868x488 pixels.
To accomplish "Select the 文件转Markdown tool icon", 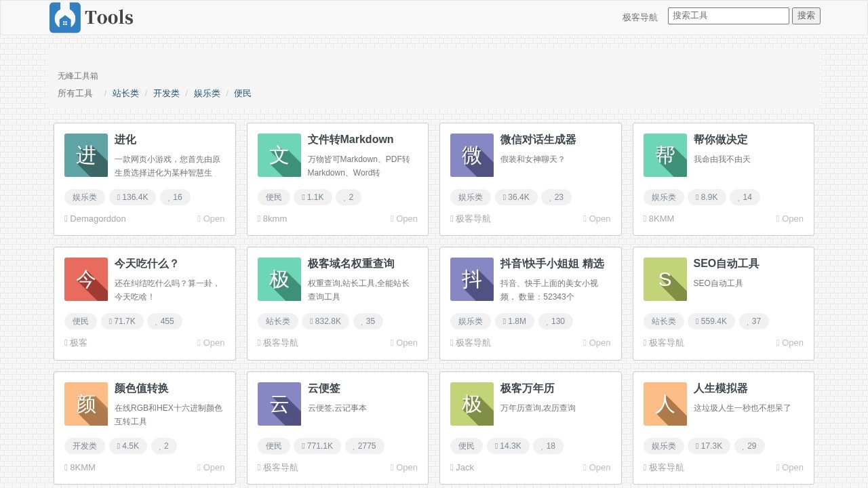I will click(x=279, y=155).
